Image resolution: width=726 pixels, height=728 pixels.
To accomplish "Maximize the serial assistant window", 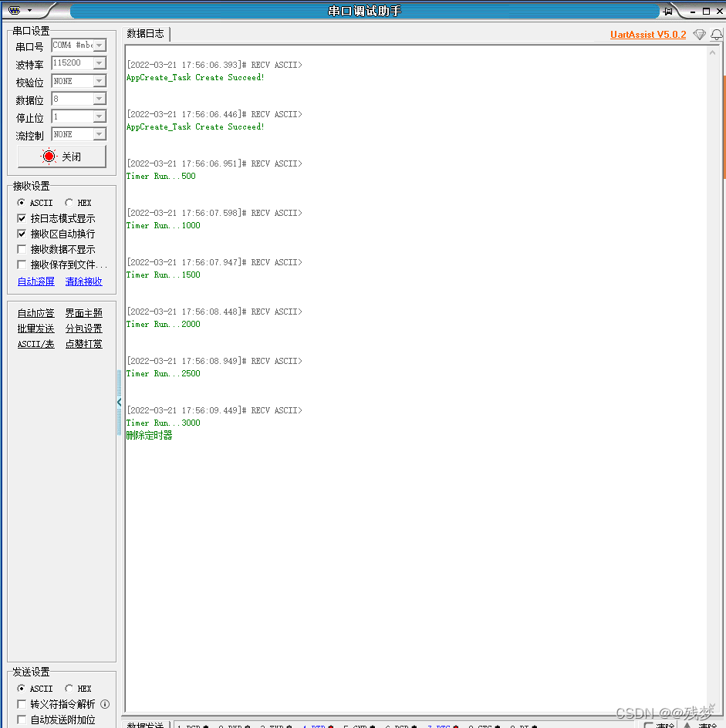I will click(x=706, y=11).
